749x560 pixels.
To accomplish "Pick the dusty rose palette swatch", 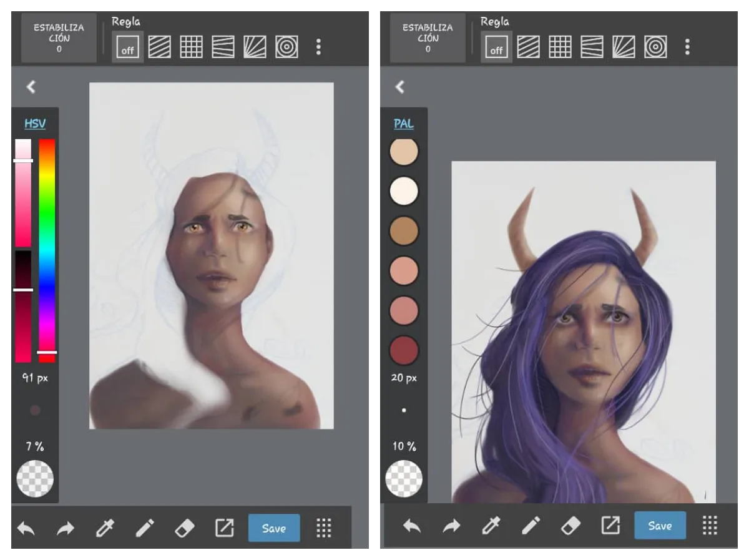I will point(404,311).
